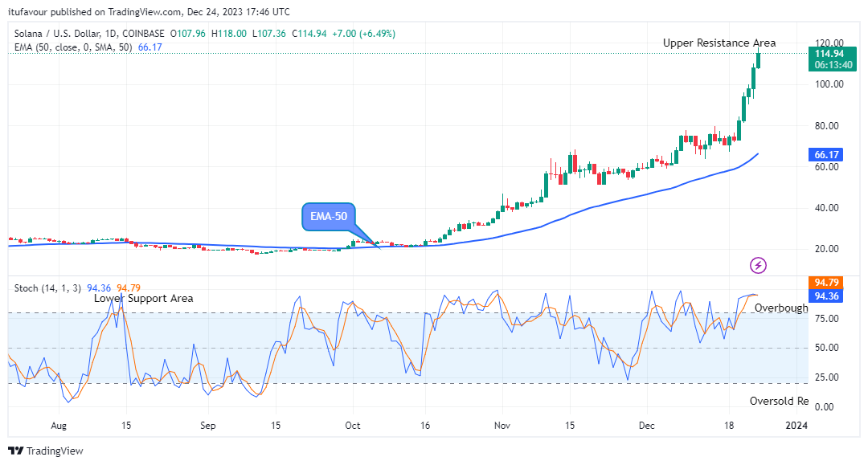
Task: Click the blue 94.36 value in Stoch legend
Action: pyautogui.click(x=99, y=288)
